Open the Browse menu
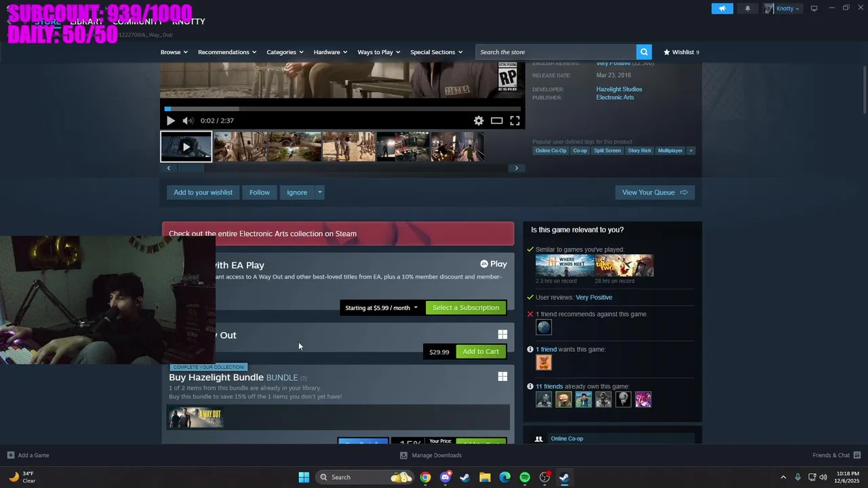 point(174,52)
